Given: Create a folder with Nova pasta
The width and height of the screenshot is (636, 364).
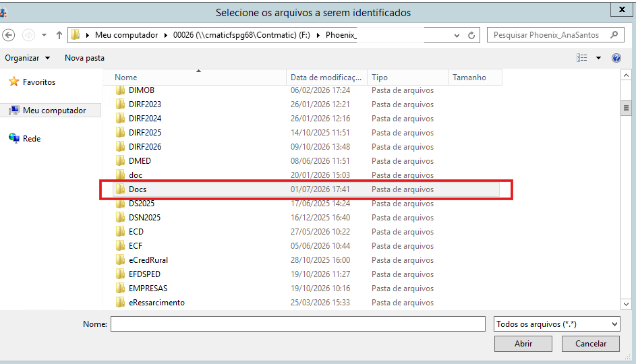Looking at the screenshot, I should point(84,58).
